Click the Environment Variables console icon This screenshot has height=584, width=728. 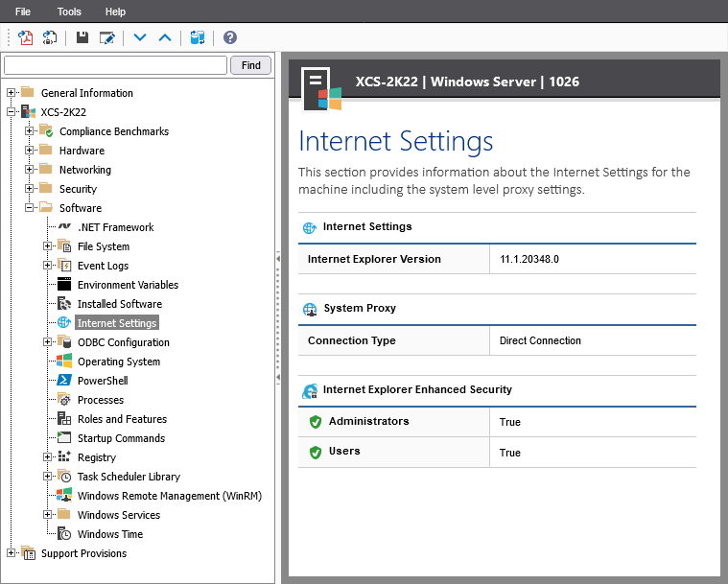coord(64,284)
